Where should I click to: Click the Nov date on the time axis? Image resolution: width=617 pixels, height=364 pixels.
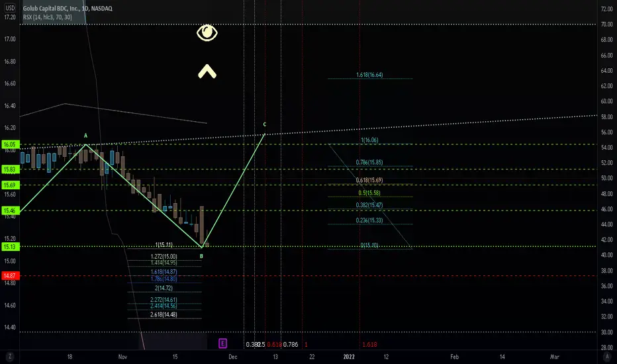point(122,357)
